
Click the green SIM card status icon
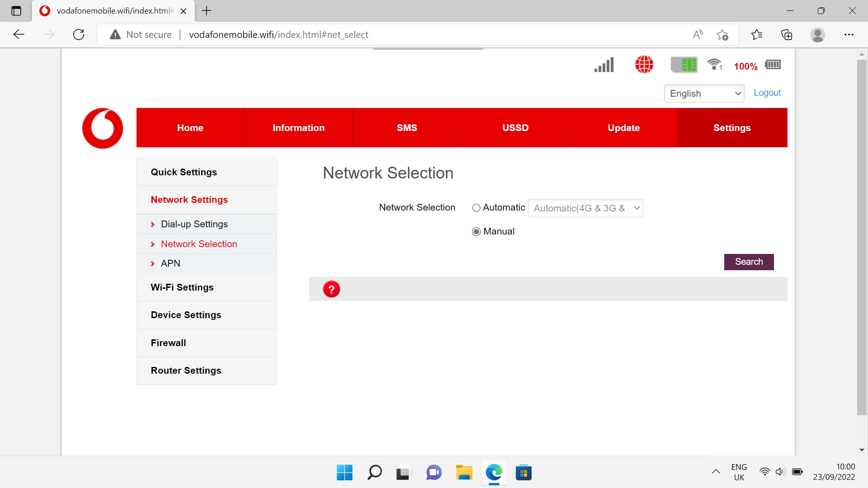[684, 65]
